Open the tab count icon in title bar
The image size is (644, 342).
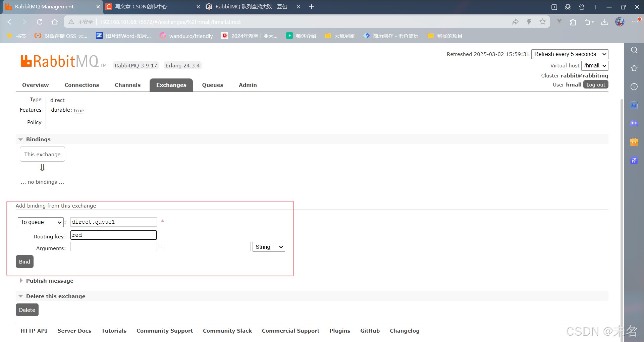[554, 7]
